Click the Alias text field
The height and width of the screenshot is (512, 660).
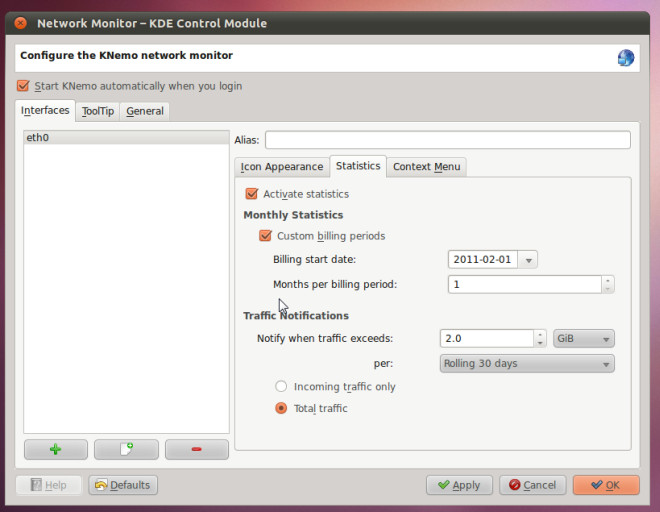pos(448,140)
